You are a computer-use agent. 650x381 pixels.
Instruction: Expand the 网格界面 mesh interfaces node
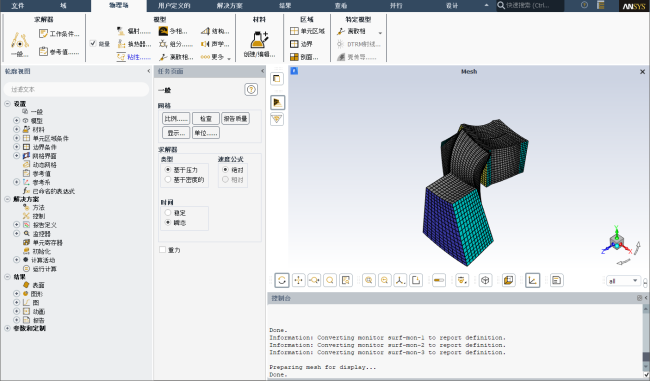pyautogui.click(x=17, y=156)
